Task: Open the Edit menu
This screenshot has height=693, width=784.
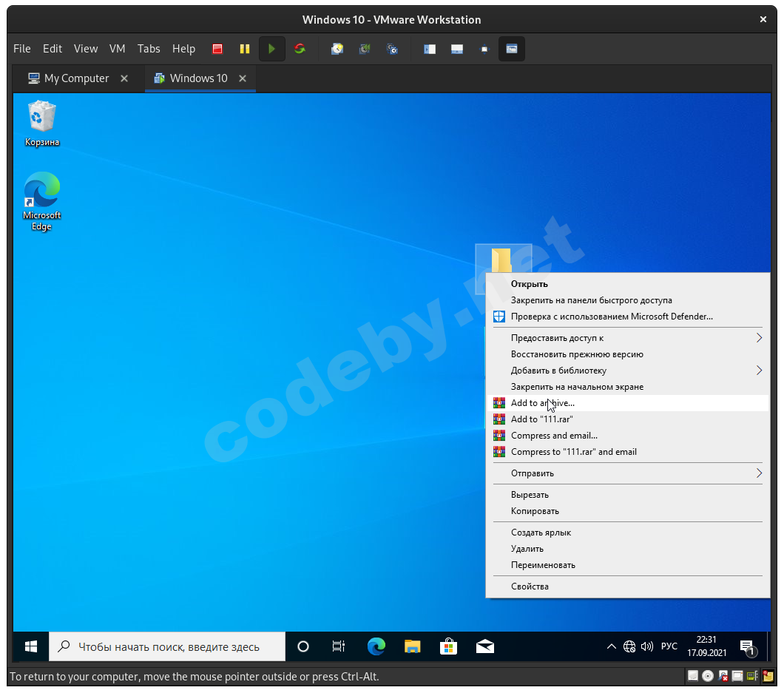Action: coord(53,49)
